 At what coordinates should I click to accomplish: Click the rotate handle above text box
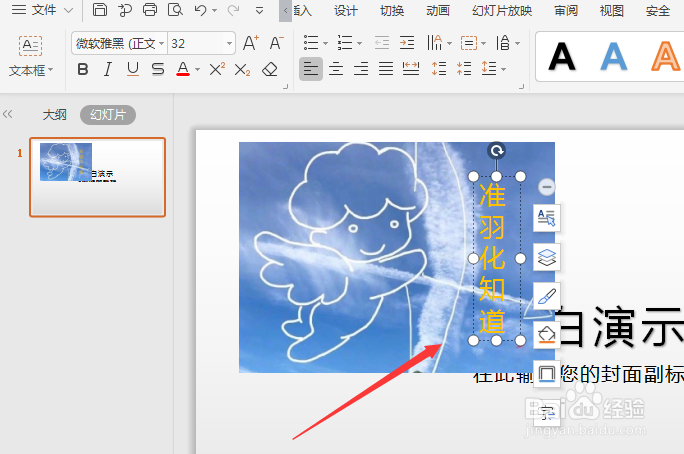click(496, 151)
